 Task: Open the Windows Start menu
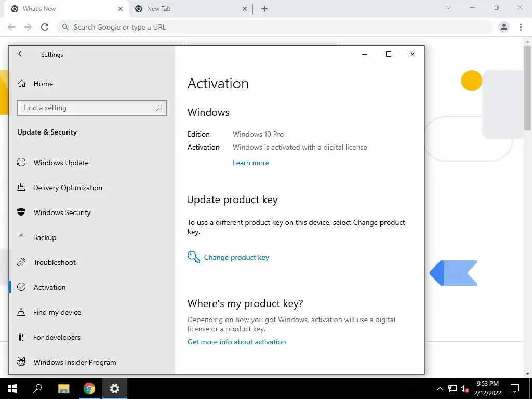click(12, 389)
